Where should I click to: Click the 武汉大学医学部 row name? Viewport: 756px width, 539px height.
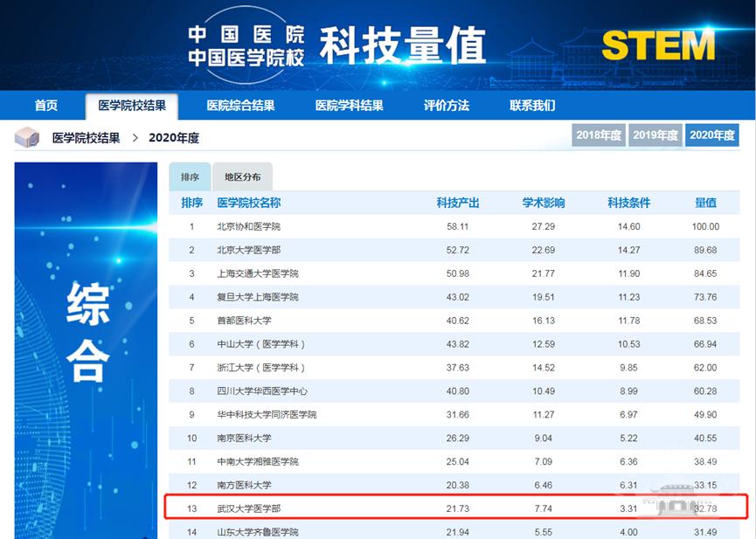point(248,508)
